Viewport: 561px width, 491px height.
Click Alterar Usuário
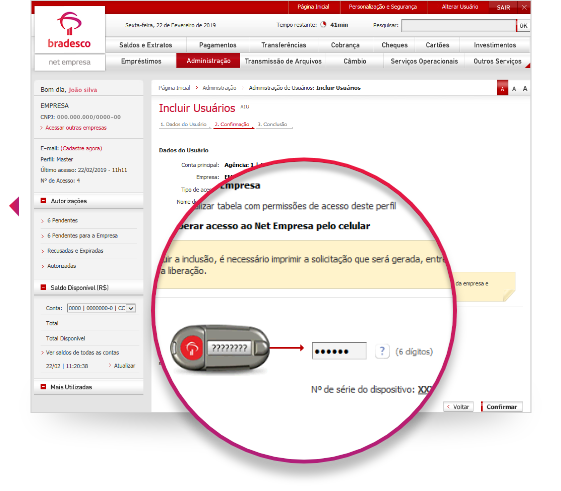click(x=460, y=7)
